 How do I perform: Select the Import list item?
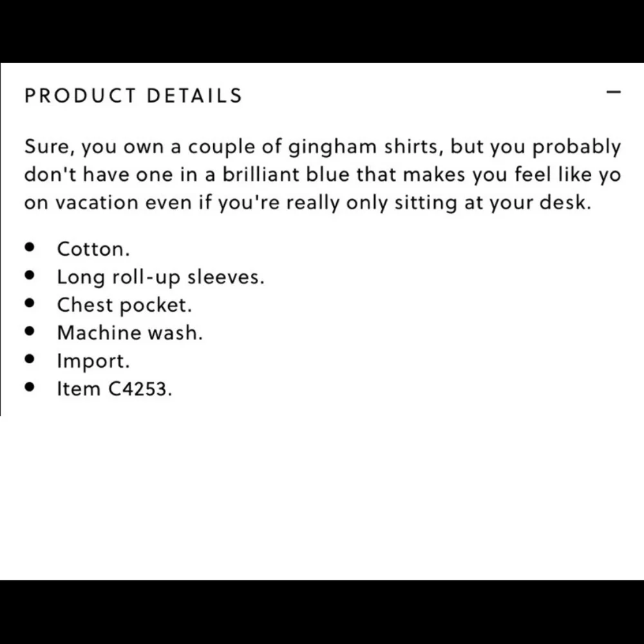(x=93, y=361)
